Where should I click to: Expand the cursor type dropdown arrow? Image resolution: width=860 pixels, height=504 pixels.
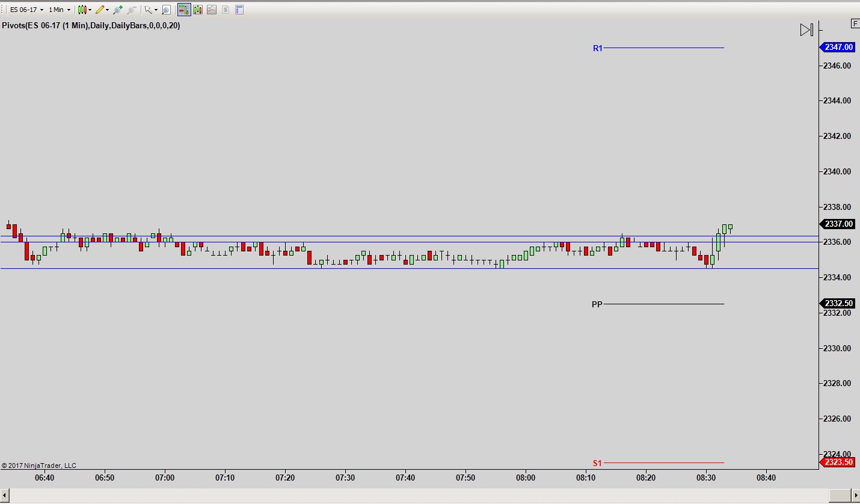pos(156,10)
